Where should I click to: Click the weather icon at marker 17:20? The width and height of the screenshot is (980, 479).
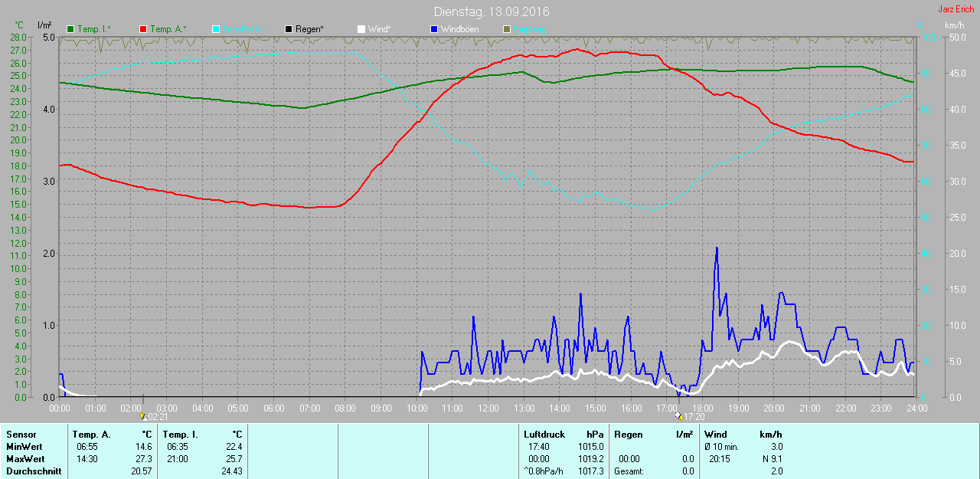pos(678,417)
